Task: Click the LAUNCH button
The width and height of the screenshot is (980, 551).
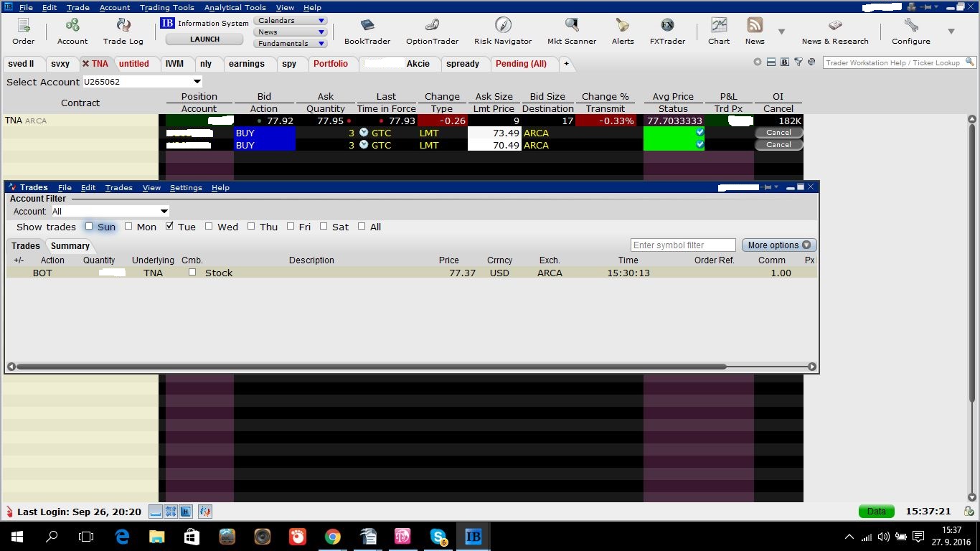Action: pyautogui.click(x=205, y=39)
